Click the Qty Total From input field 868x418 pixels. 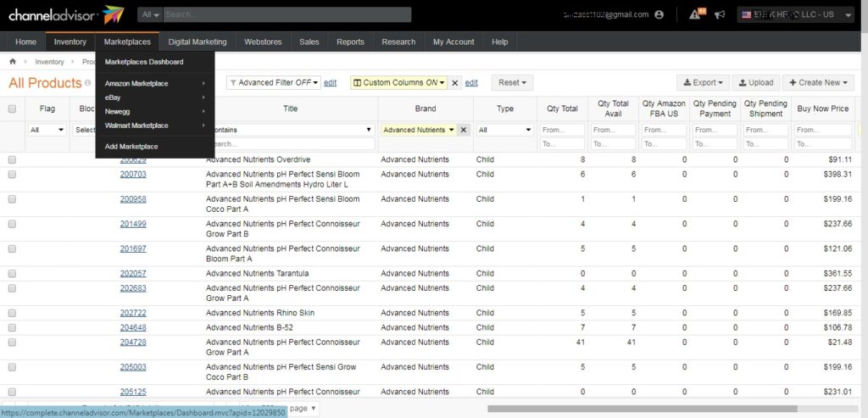[x=562, y=130]
